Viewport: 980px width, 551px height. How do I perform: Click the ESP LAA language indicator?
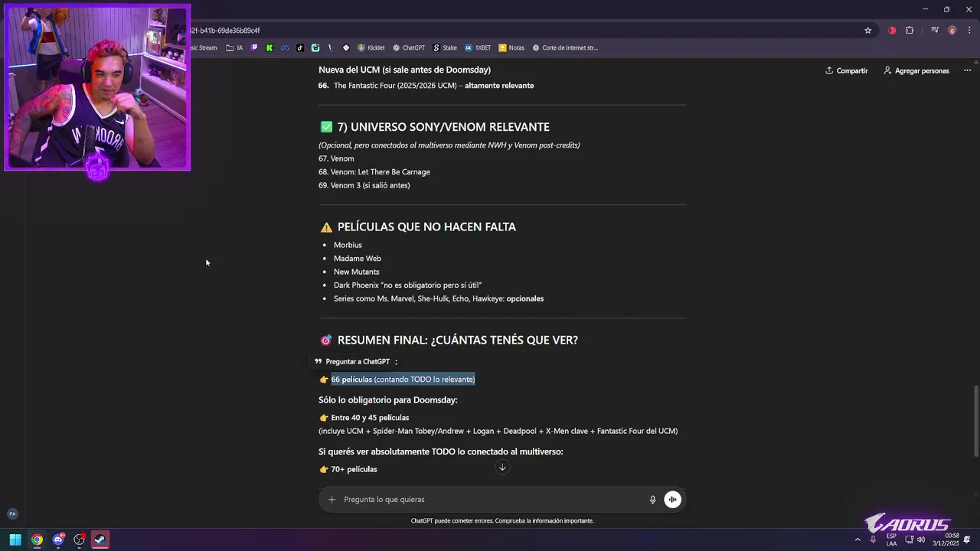(x=892, y=540)
